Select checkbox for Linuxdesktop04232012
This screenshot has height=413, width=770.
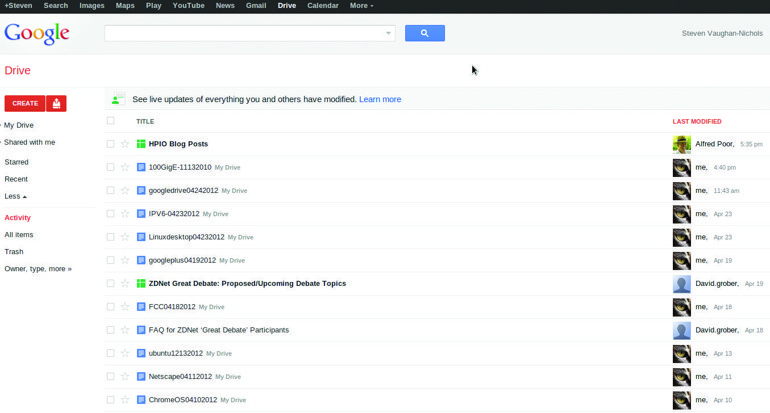111,237
